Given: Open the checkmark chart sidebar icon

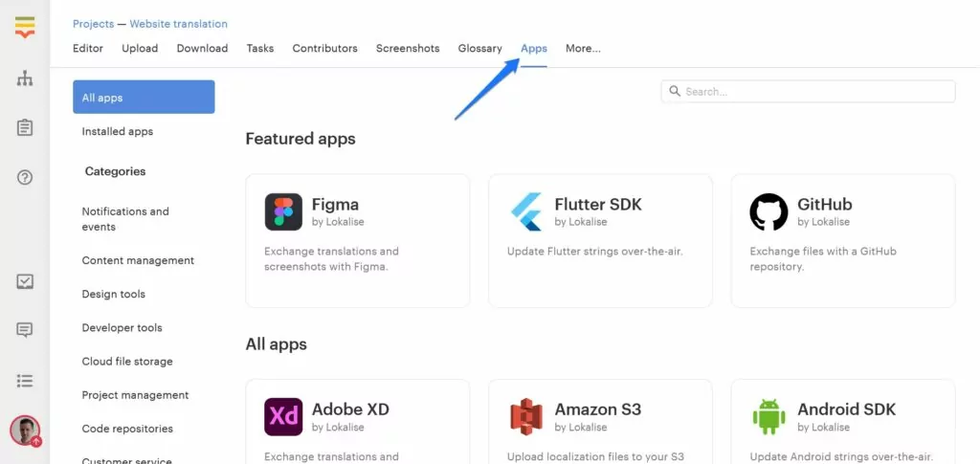Looking at the screenshot, I should pos(24,281).
